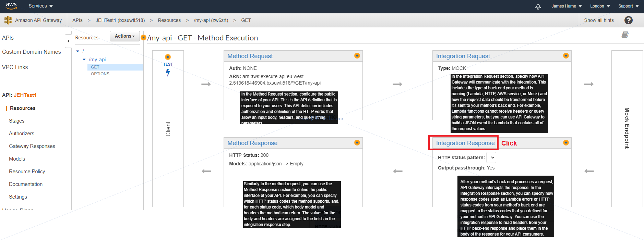The height and width of the screenshot is (240, 644).
Task: Open the Documentation sidebar item
Action: (26, 184)
